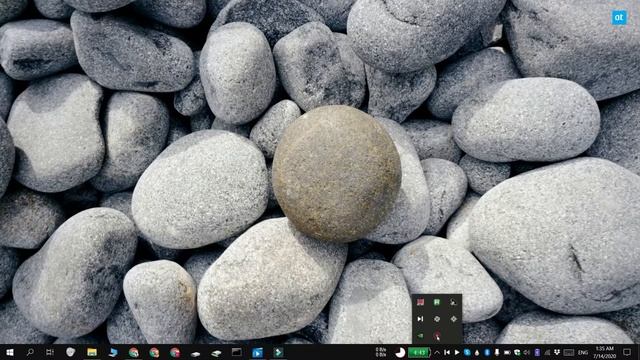Open the black window app on taskbar
Viewport: 640px width, 360px height.
tap(237, 352)
